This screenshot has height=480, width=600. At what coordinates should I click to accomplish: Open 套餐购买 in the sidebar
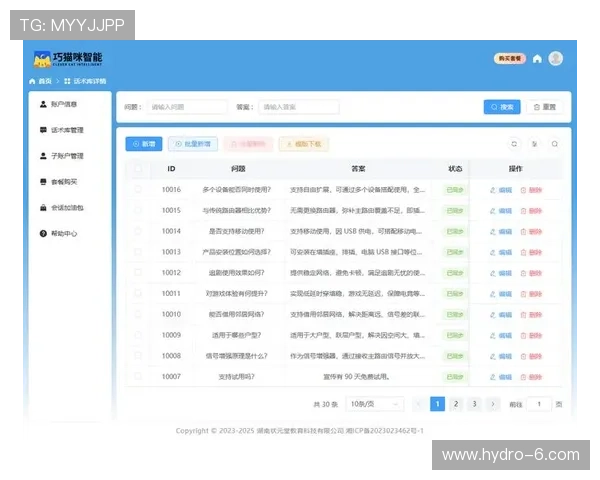tap(59, 182)
